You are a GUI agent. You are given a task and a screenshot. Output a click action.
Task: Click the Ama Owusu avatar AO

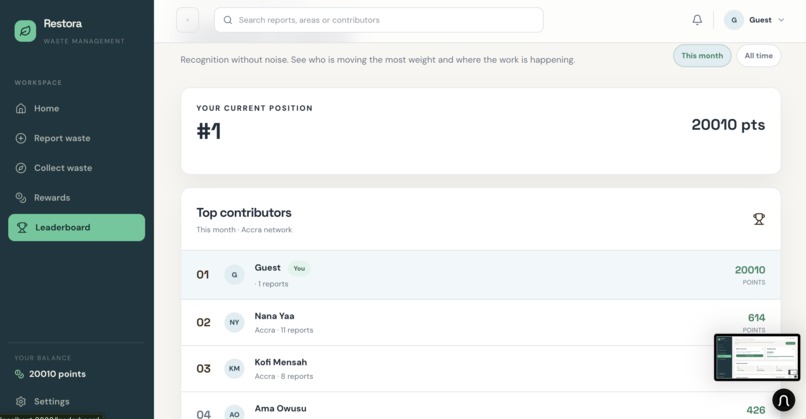(x=234, y=413)
